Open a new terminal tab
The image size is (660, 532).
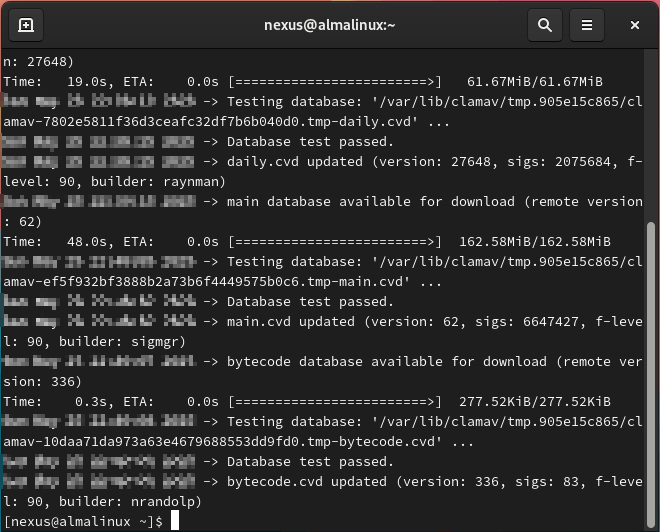(x=26, y=25)
